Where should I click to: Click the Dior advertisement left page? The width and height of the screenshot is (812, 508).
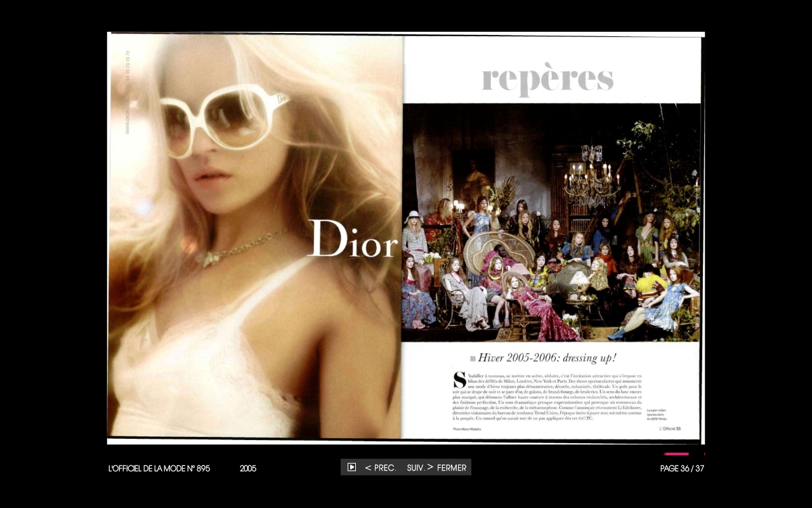pyautogui.click(x=255, y=236)
